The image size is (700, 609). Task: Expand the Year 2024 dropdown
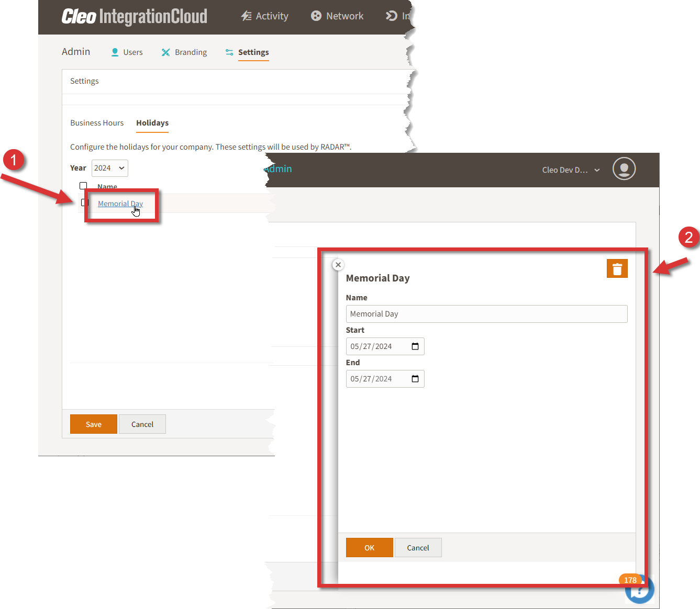pos(109,168)
